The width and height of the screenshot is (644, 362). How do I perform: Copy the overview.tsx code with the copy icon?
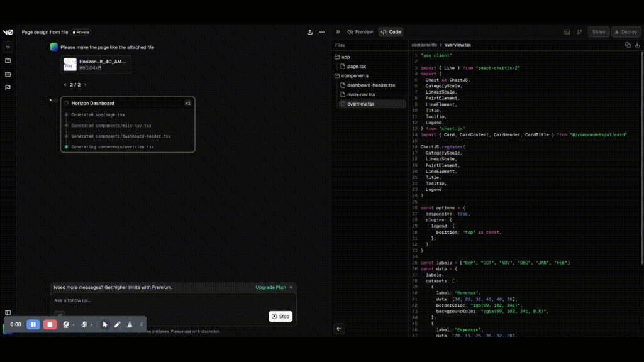click(627, 45)
